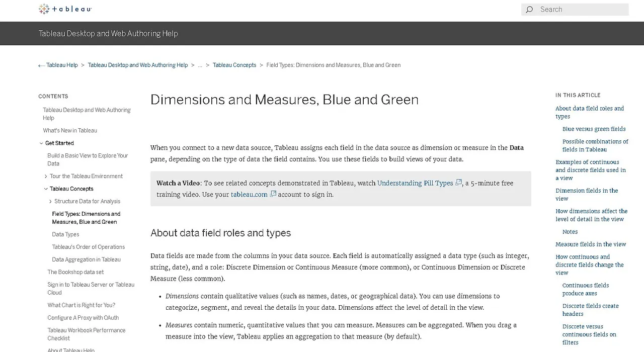The image size is (644, 352).
Task: Select Field Types: Dimensions and Measures contents item
Action: click(x=86, y=218)
